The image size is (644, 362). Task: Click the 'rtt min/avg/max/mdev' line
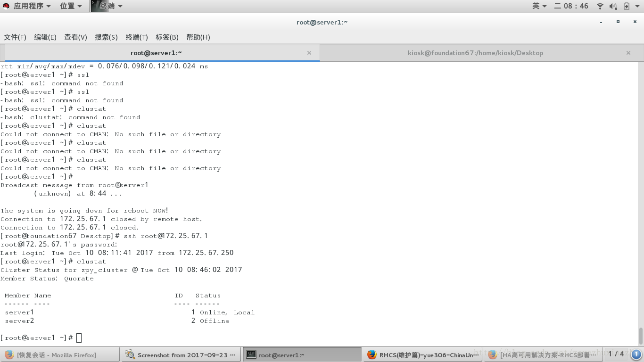coord(104,66)
